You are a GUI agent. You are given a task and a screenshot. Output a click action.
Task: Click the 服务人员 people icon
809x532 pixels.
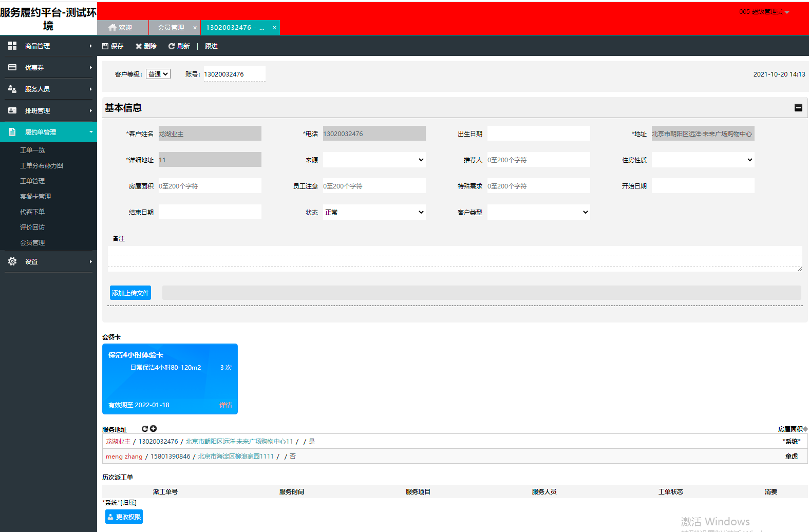coord(12,89)
